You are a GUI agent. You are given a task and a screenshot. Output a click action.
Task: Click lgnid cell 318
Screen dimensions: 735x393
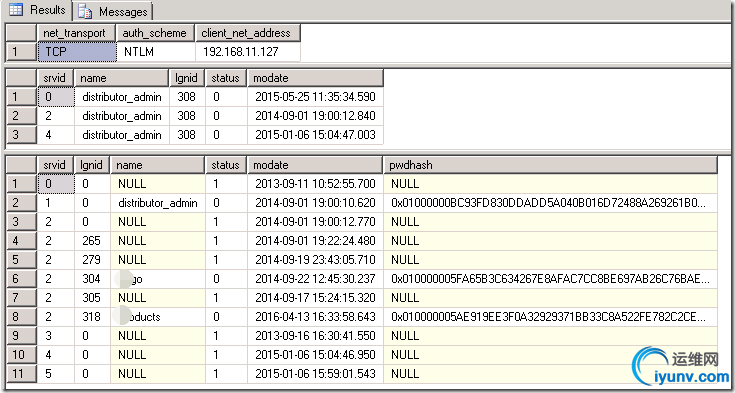(92, 317)
